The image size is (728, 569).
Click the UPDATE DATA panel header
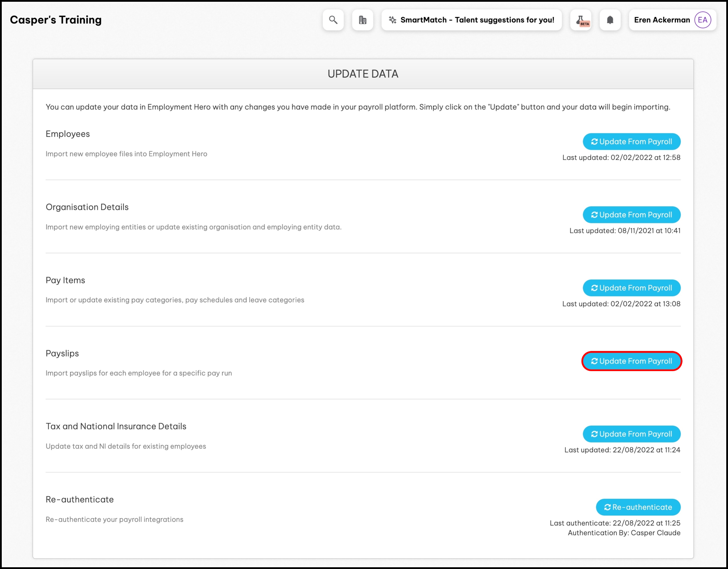coord(363,74)
